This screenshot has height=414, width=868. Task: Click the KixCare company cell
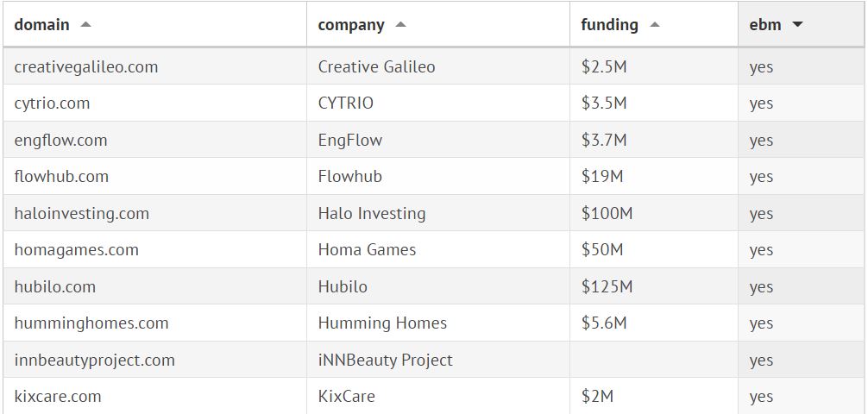point(346,397)
